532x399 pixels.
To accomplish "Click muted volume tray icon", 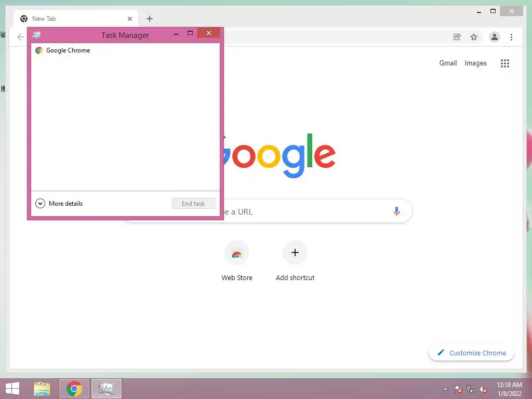I will pyautogui.click(x=483, y=389).
